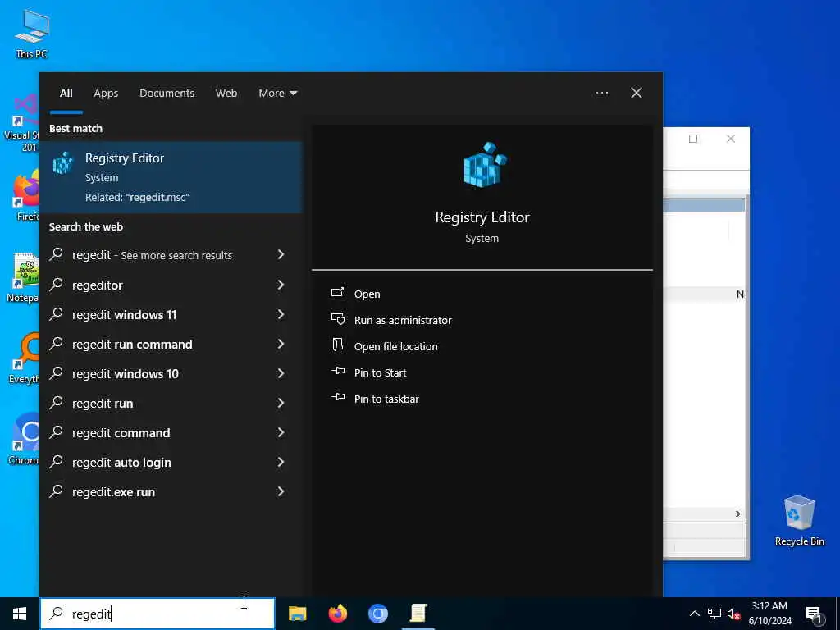The width and height of the screenshot is (840, 630).
Task: Expand the 'regedit command' suggestion arrow
Action: [x=281, y=431]
